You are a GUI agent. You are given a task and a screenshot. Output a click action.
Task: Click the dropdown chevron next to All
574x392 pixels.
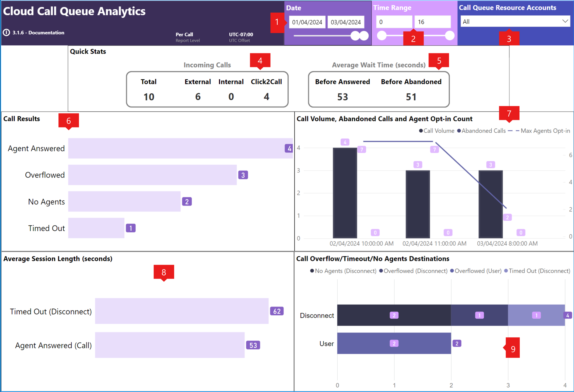pos(565,21)
